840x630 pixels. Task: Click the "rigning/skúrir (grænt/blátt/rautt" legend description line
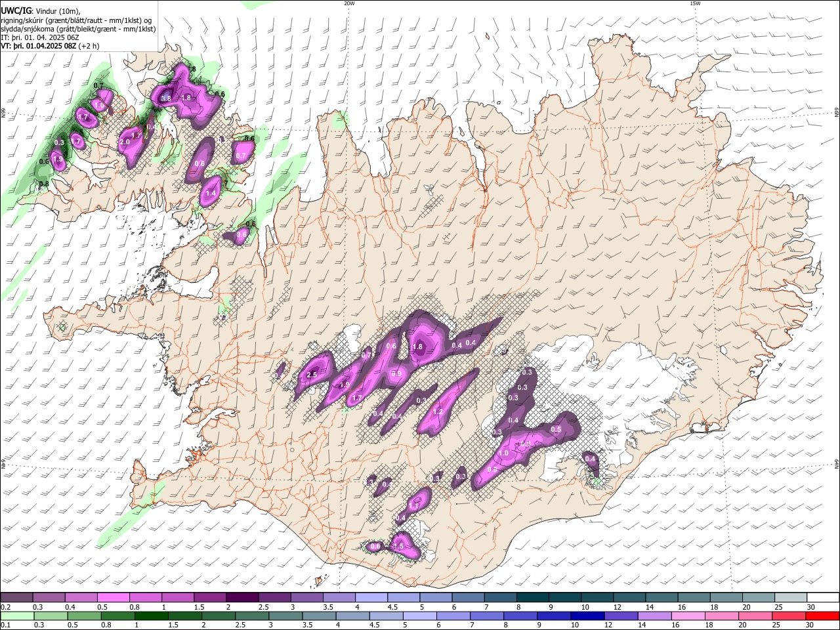(77, 20)
